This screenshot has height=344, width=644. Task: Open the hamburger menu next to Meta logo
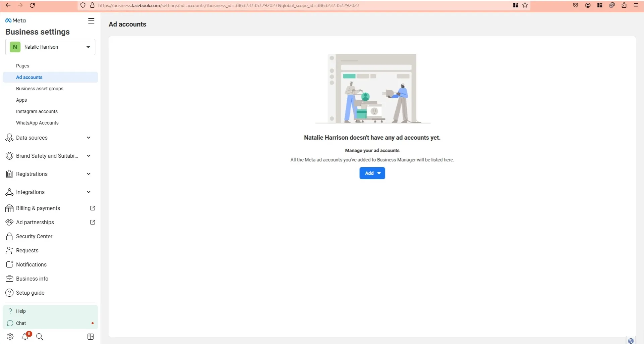coord(91,20)
